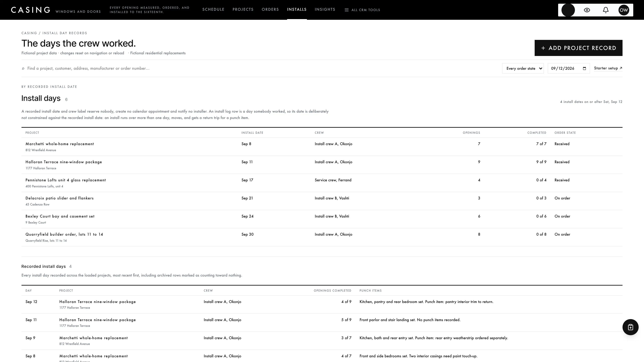Viewport: 644px width, 362px height.
Task: Select Delacroix patio slider and flankers
Action: [60, 198]
